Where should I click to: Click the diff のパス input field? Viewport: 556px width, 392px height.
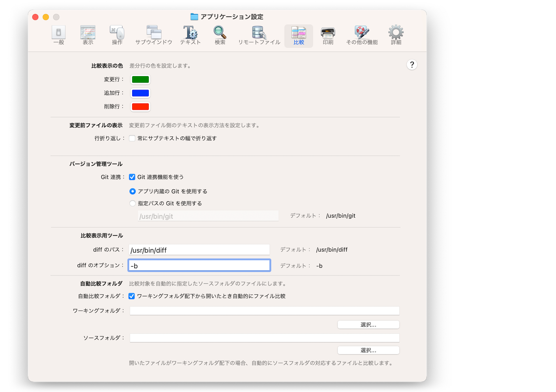pos(199,250)
